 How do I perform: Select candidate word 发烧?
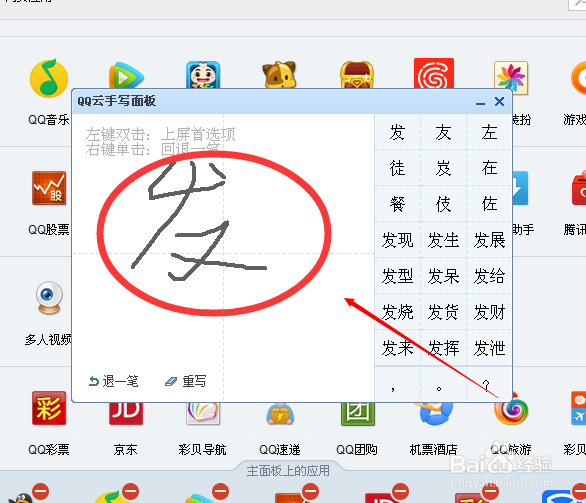pyautogui.click(x=397, y=312)
